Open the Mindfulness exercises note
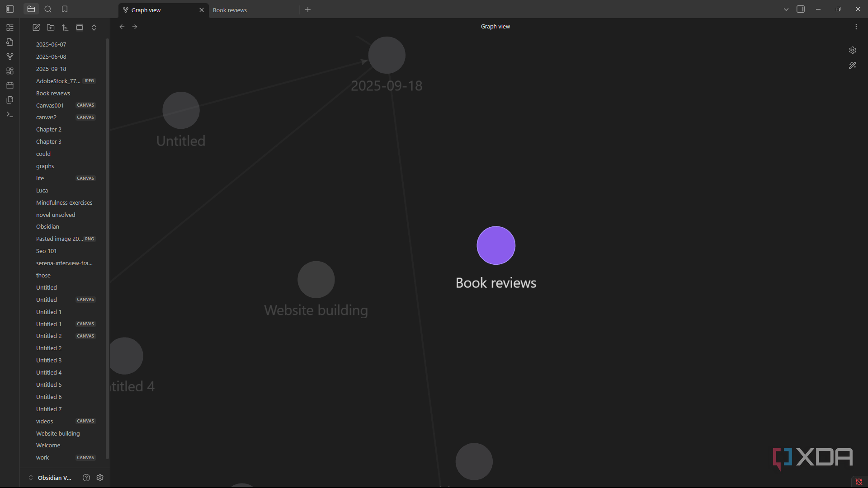This screenshot has width=868, height=488. coord(65,202)
